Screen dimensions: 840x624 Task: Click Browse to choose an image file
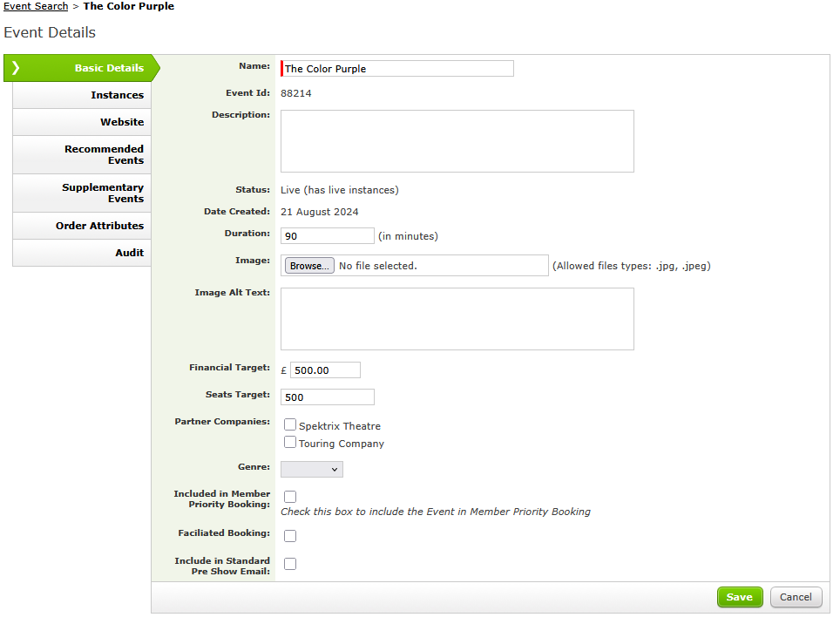(x=309, y=266)
